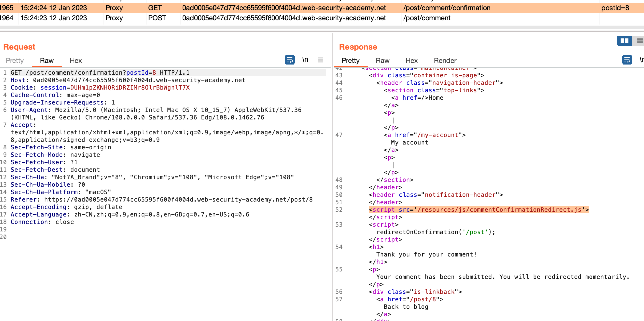This screenshot has height=321, width=644.
Task: Switch to the stacked horizontal layout icon
Action: pos(640,41)
